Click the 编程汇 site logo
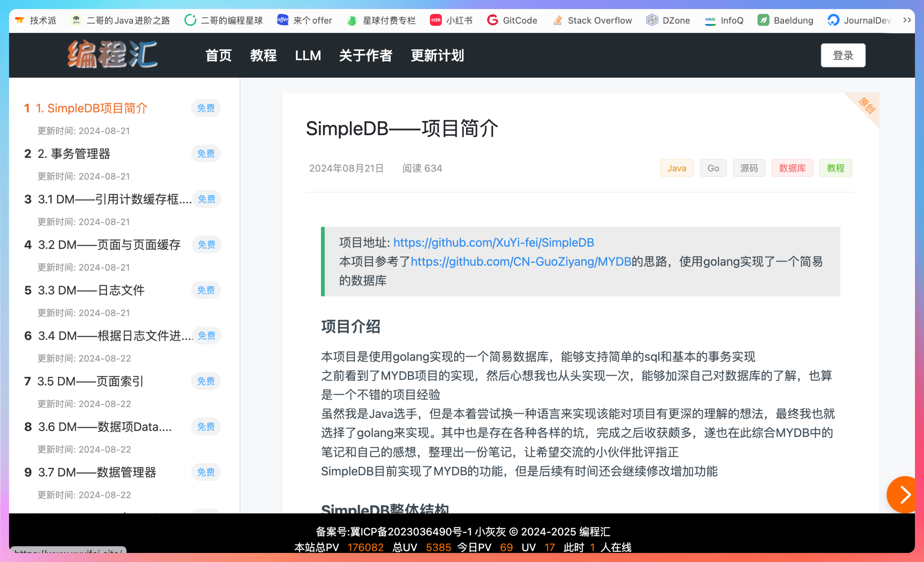The width and height of the screenshot is (924, 562). pos(113,55)
